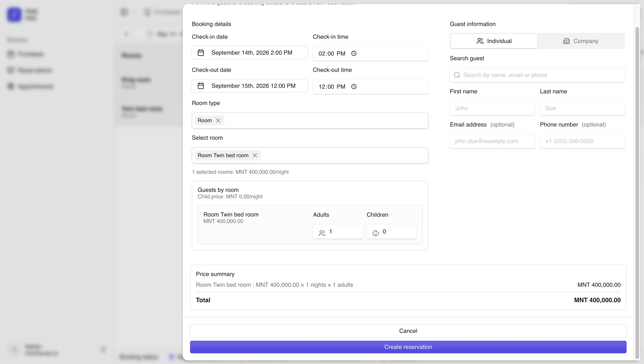Remove the Room type tag
This screenshot has width=644, height=364.
point(218,120)
